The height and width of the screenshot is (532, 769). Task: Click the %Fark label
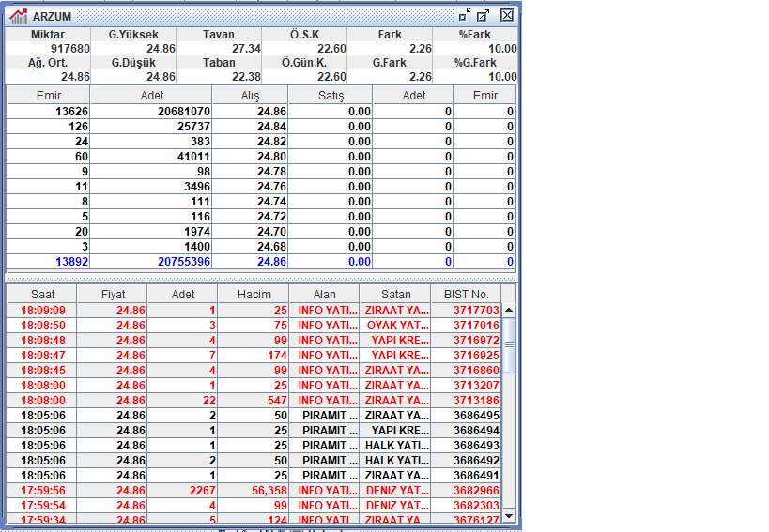click(474, 35)
